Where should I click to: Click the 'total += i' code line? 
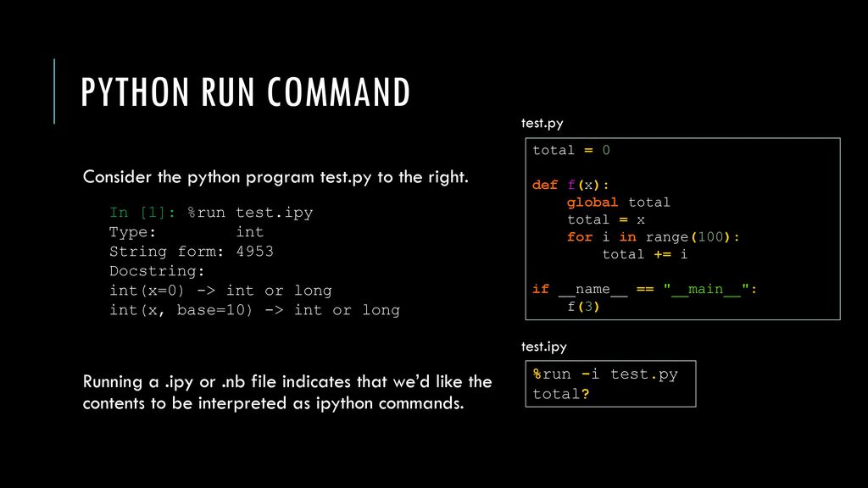point(645,254)
